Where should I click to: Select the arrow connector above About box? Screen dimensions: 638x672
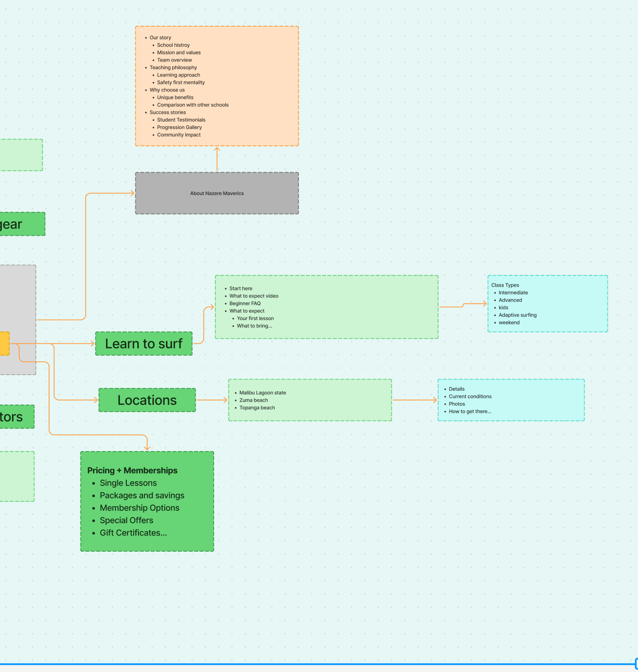click(217, 159)
